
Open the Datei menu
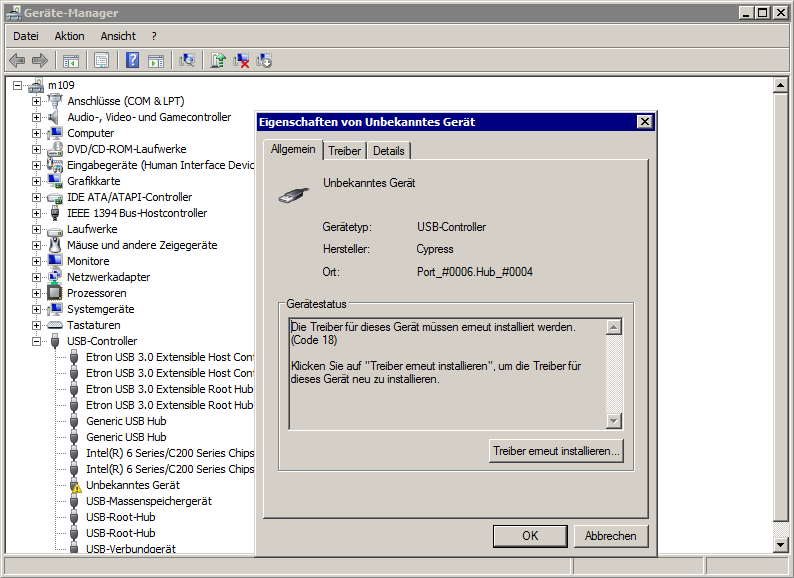coord(26,36)
